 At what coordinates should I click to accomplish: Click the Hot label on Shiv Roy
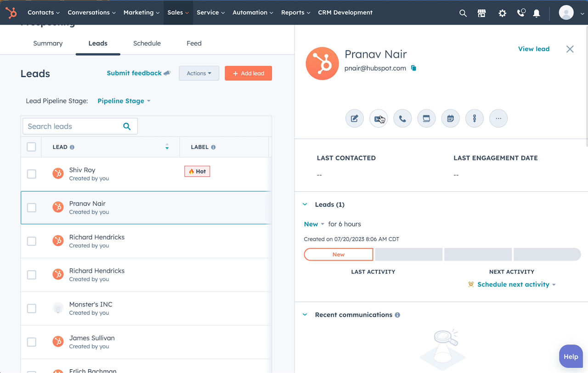197,171
